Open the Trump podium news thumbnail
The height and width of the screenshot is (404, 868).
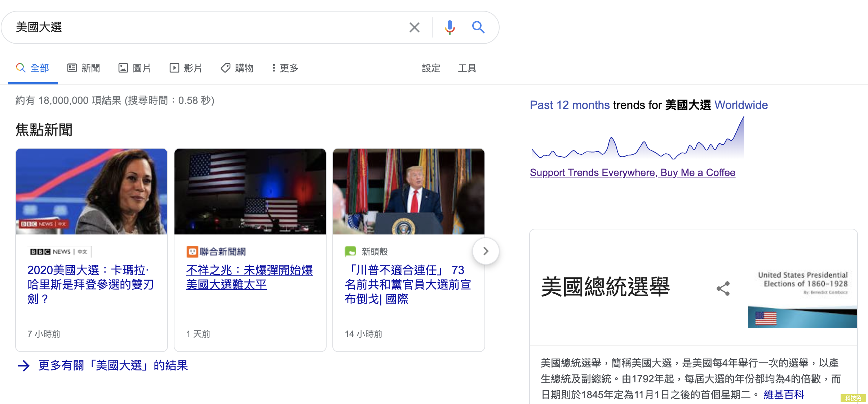[409, 192]
